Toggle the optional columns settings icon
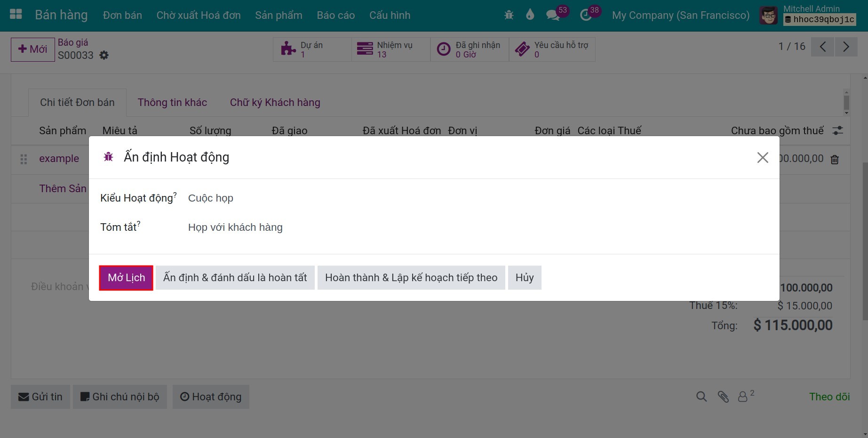 837,130
